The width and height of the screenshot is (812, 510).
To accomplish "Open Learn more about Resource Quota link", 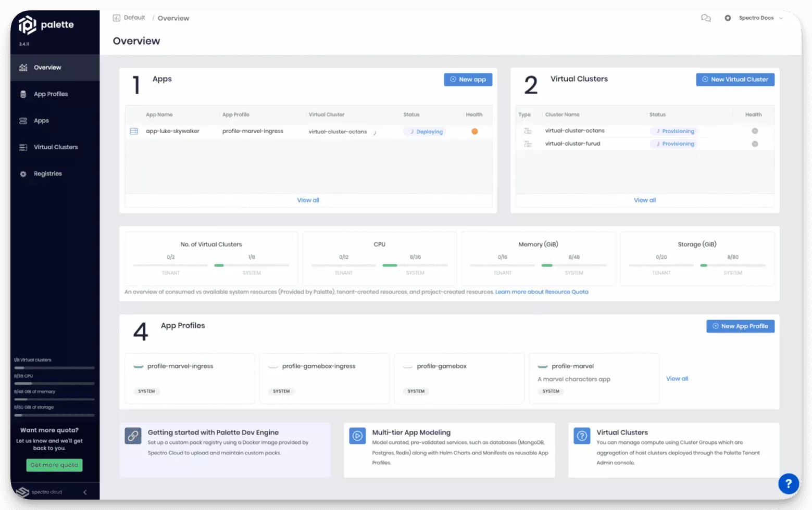I will coord(541,291).
